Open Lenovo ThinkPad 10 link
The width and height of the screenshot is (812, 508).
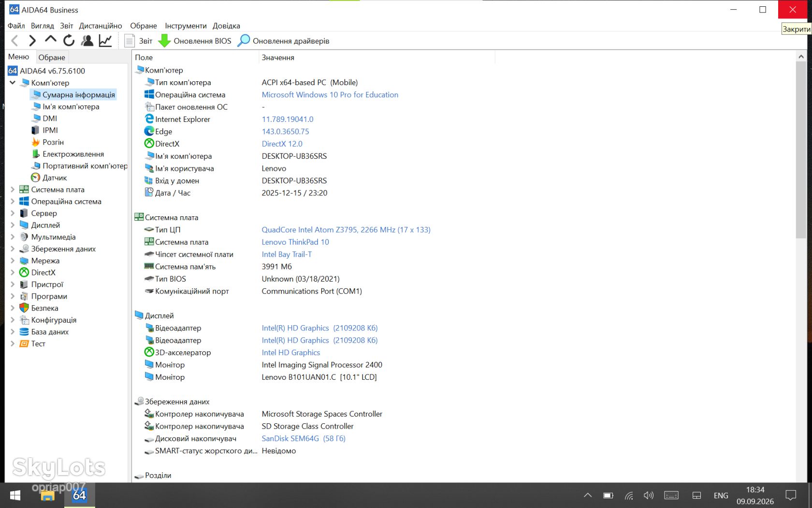coord(295,242)
